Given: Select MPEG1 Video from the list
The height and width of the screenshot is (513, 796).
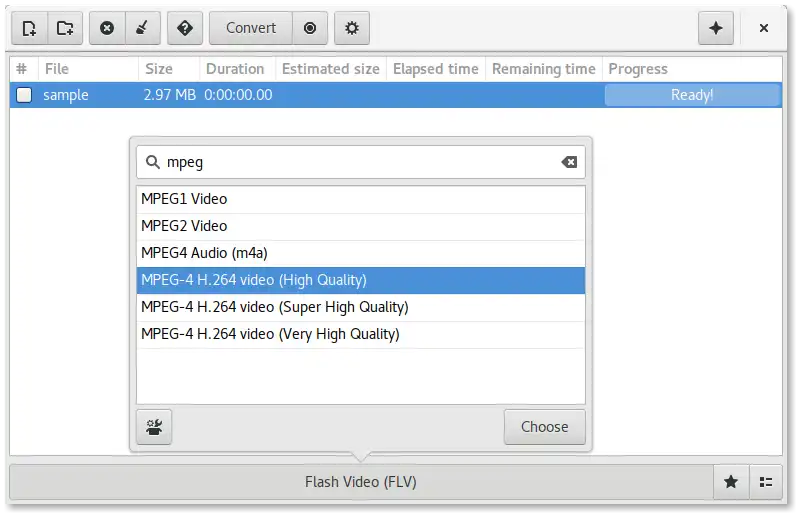Looking at the screenshot, I should (x=360, y=199).
